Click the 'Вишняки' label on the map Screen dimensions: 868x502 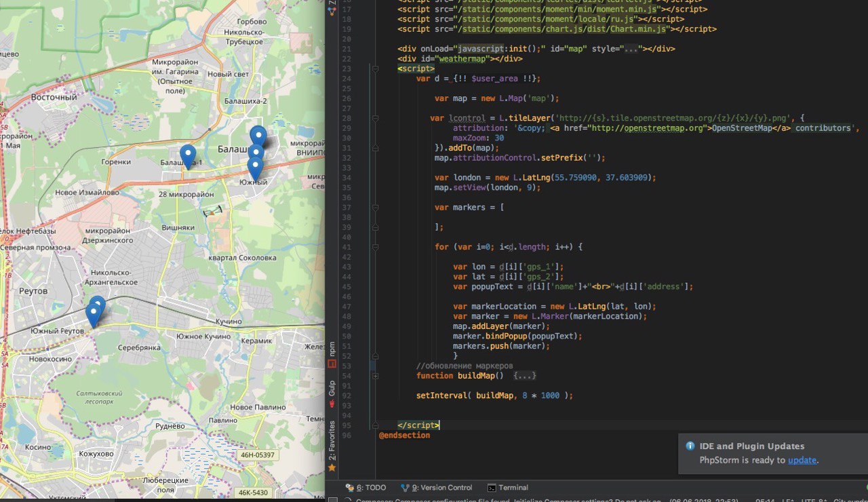[x=180, y=228]
